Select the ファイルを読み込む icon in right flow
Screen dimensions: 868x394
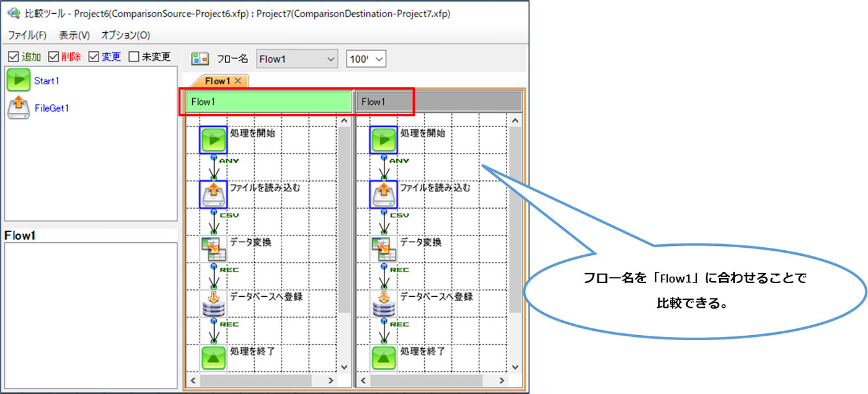383,194
